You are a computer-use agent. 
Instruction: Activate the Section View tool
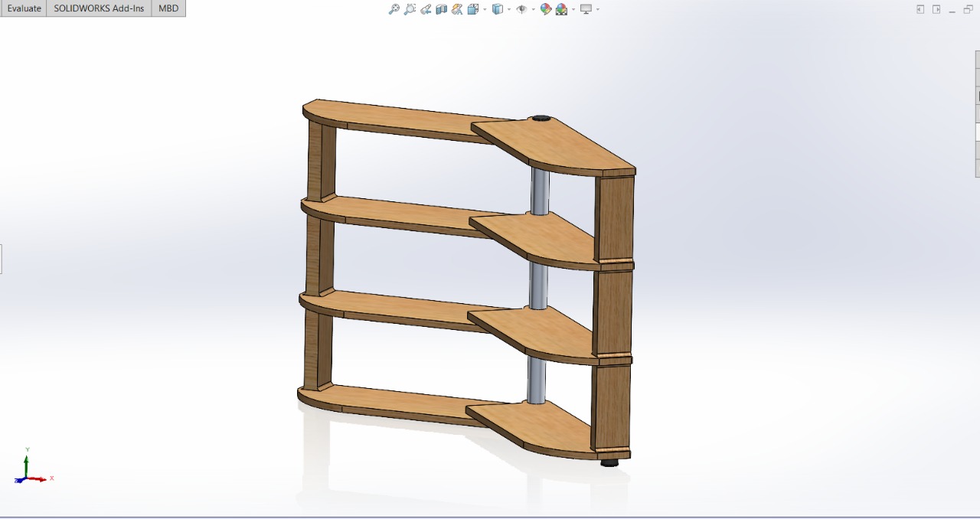[442, 9]
